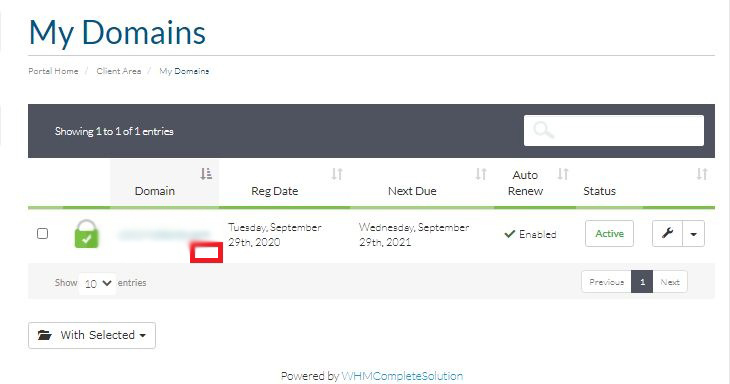Image resolution: width=730 pixels, height=384 pixels.
Task: Go to Previous page
Action: (606, 282)
